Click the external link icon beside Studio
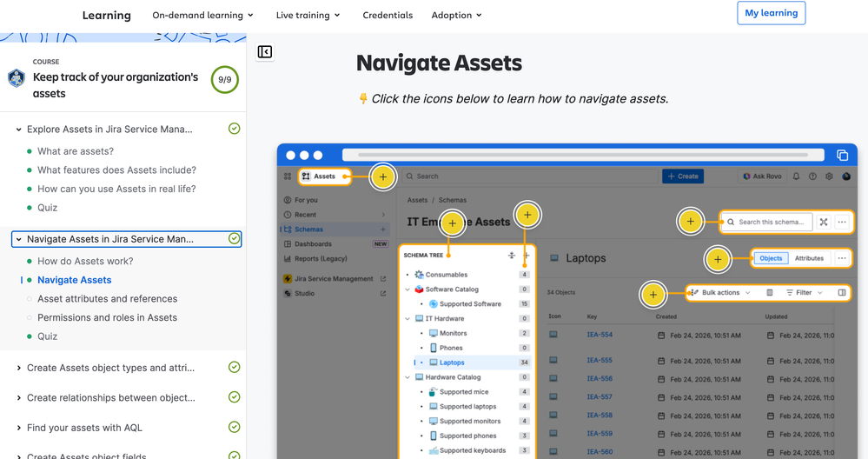Viewport: 868px width, 459px height. point(382,294)
